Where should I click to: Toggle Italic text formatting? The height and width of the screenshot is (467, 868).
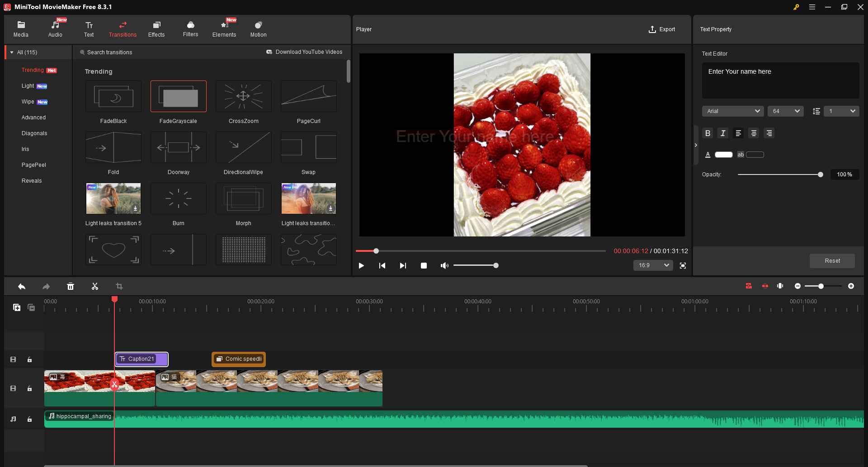click(723, 133)
